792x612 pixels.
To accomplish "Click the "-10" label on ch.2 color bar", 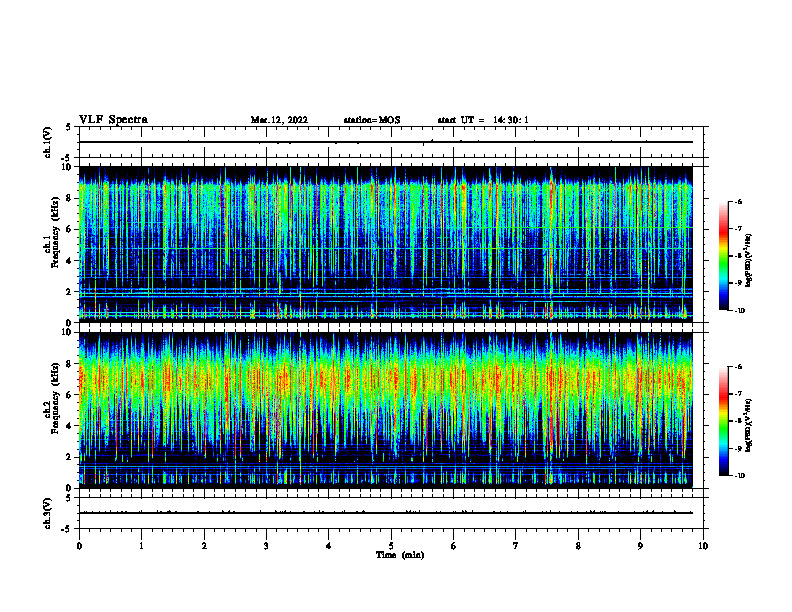I will click(739, 476).
